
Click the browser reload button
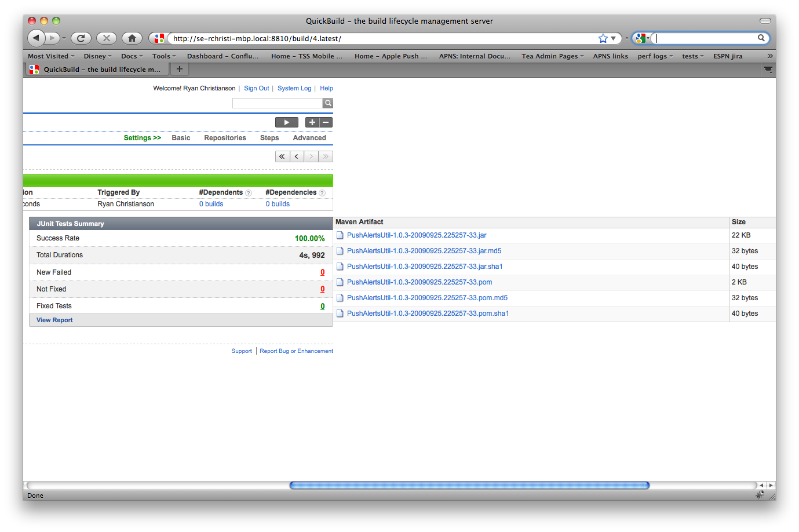coord(81,38)
